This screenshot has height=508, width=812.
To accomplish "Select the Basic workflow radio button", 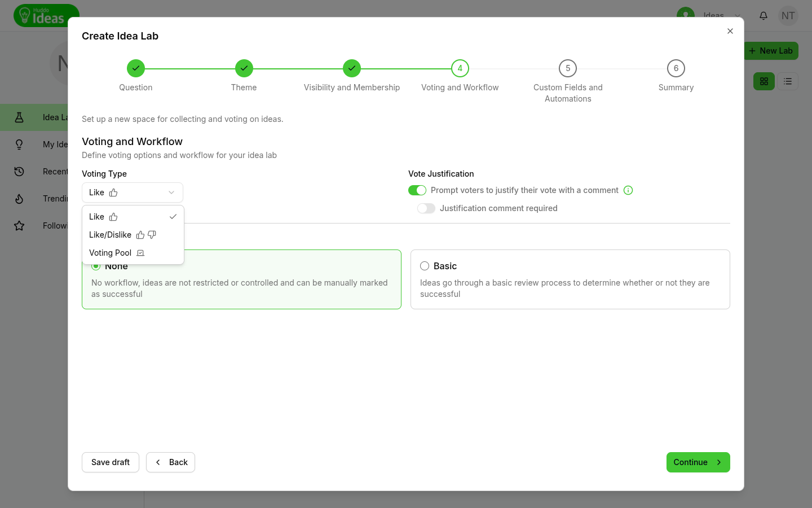I will (425, 266).
